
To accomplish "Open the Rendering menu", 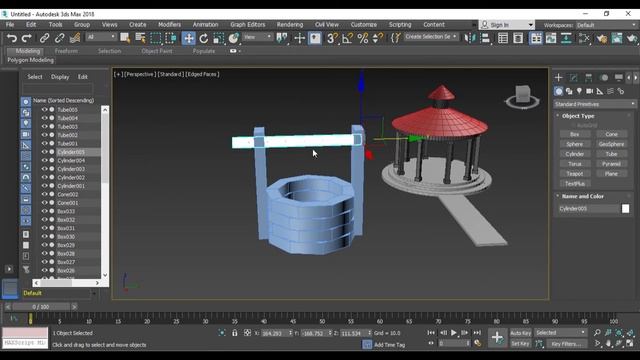I will tap(290, 24).
